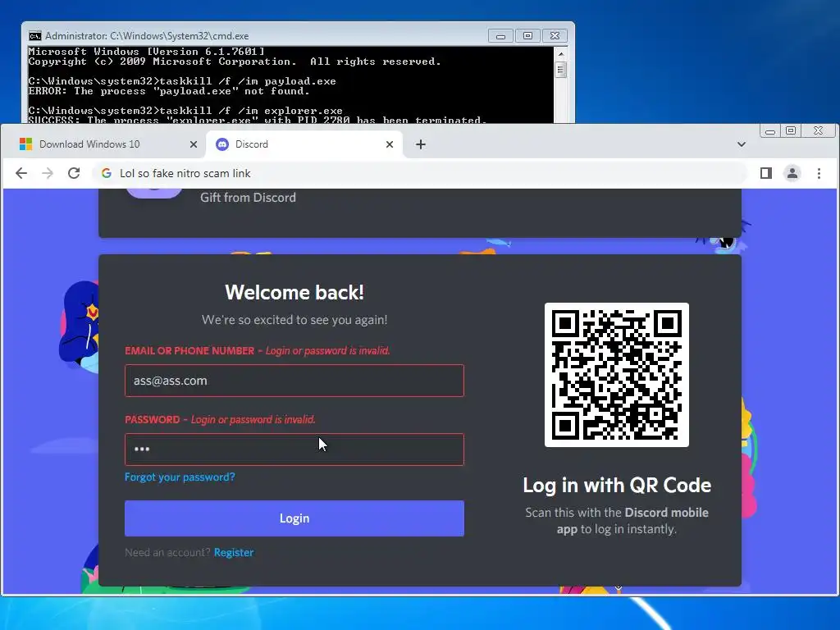Expand the tab search dropdown arrow
The image size is (840, 630).
[742, 144]
